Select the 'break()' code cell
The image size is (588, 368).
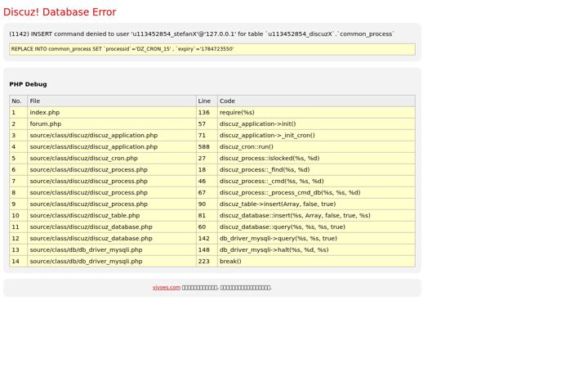coord(316,262)
